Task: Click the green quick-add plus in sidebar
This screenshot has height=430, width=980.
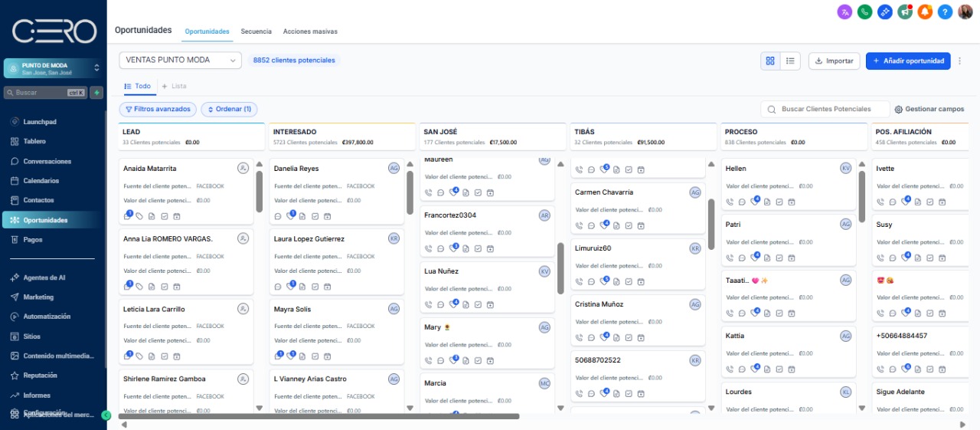Action: [96, 93]
